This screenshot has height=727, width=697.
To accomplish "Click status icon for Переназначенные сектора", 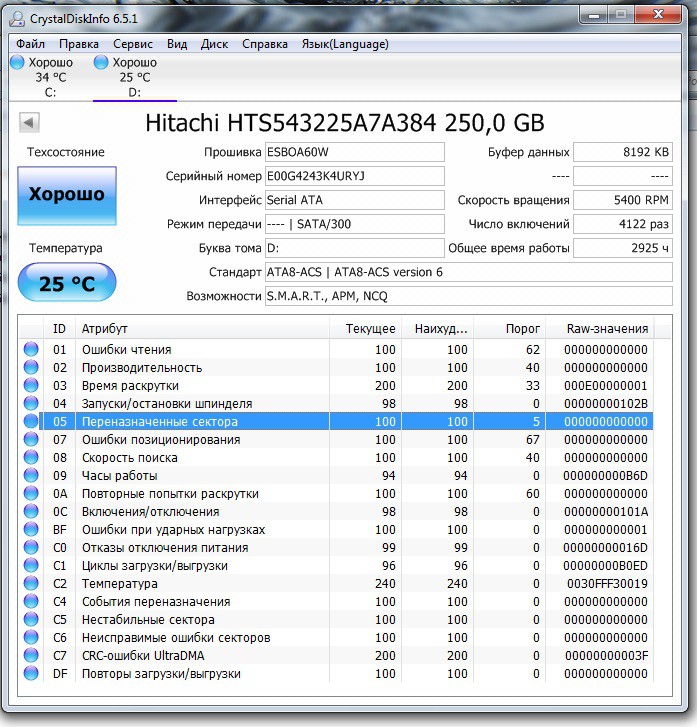I will click(31, 421).
